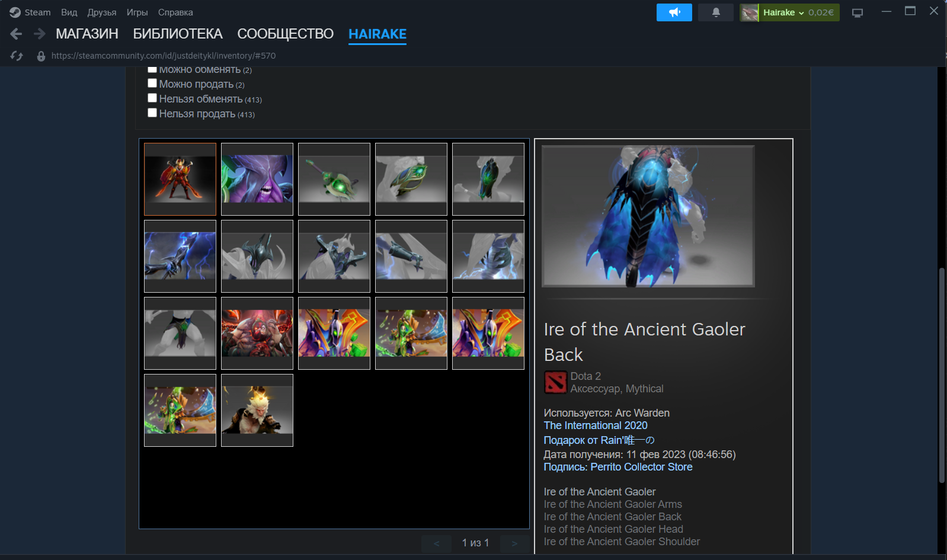Open the Справка menu

pyautogui.click(x=175, y=12)
